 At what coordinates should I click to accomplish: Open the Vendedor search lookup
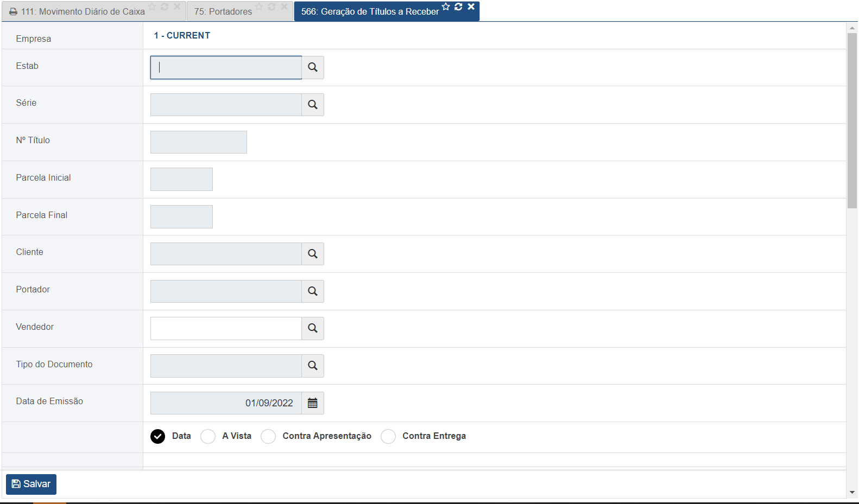tap(313, 328)
